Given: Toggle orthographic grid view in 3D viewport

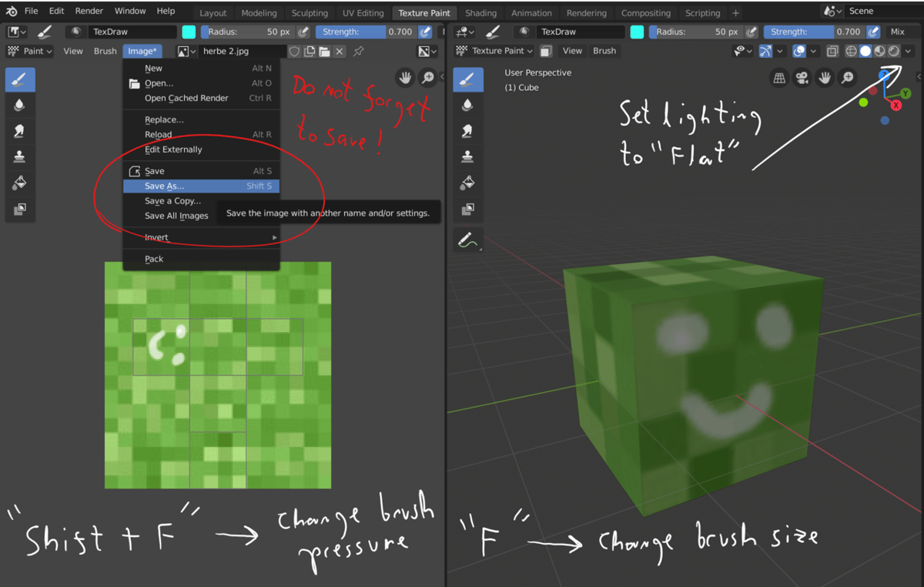Looking at the screenshot, I should tap(779, 78).
